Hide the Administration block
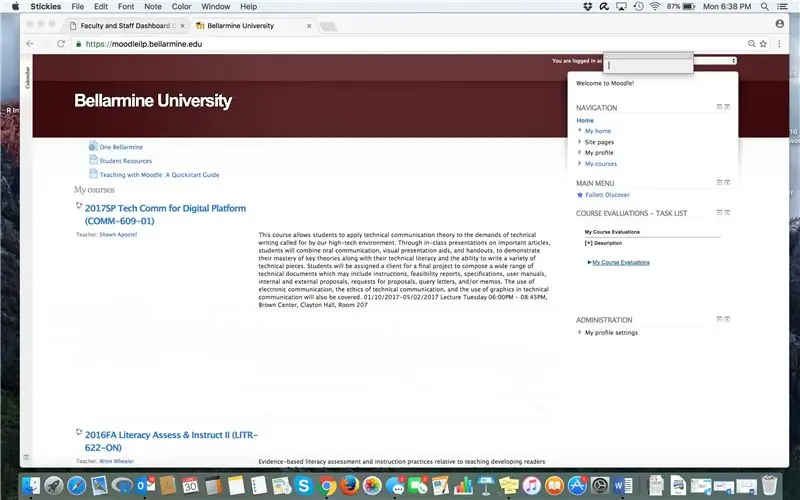This screenshot has width=800, height=500. point(719,319)
